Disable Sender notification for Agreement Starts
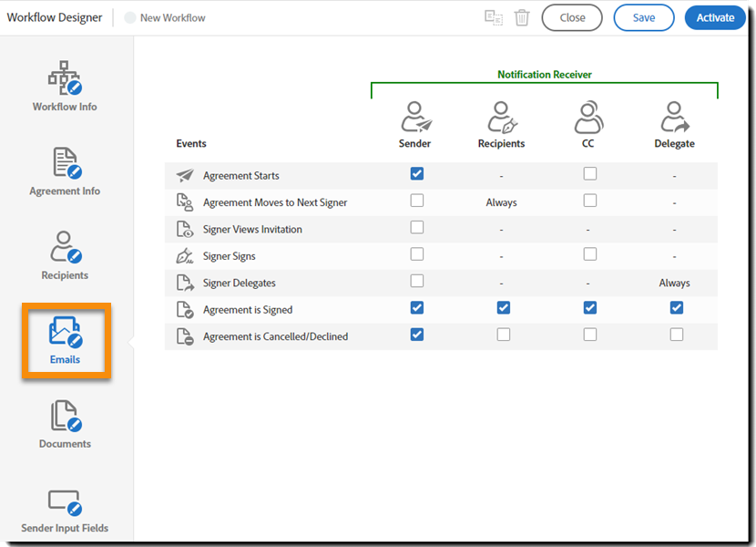Image resolution: width=756 pixels, height=547 pixels. 416,174
